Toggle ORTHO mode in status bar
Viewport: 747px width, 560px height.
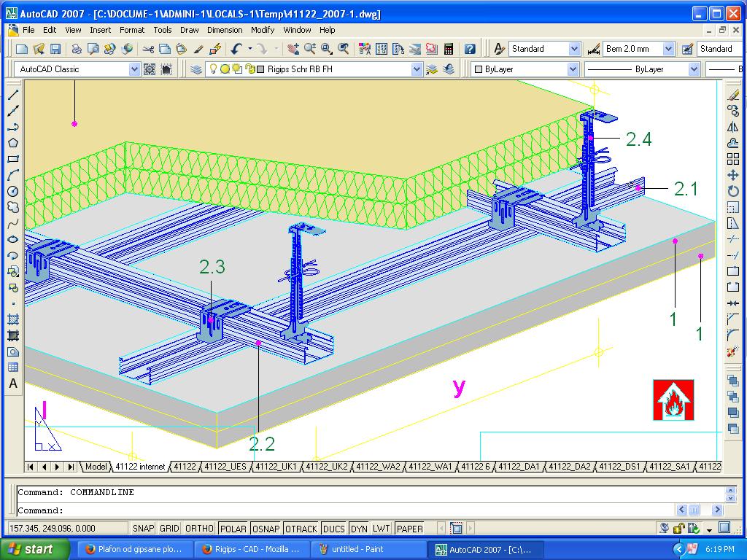pyautogui.click(x=199, y=529)
